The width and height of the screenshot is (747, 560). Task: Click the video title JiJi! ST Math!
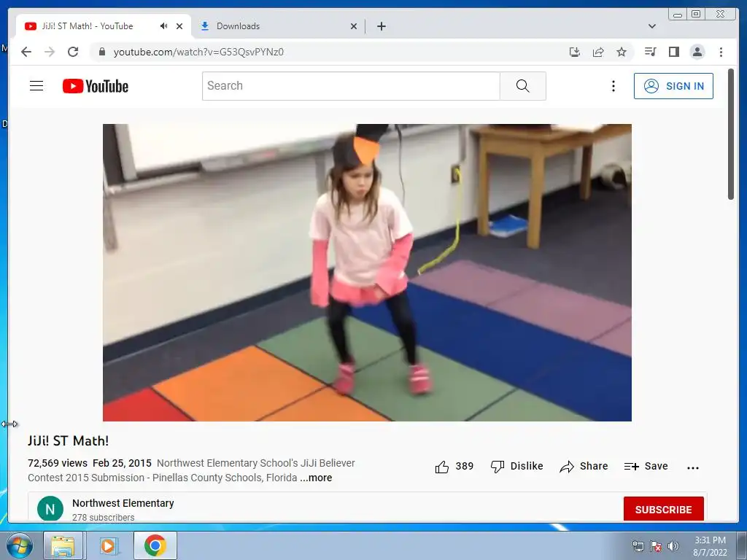pos(68,441)
